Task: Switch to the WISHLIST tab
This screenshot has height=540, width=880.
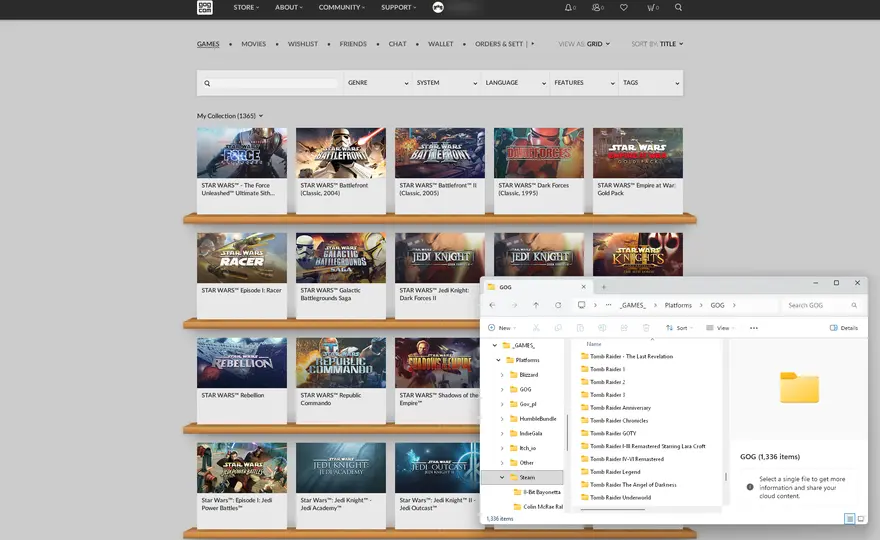Action: pos(303,44)
